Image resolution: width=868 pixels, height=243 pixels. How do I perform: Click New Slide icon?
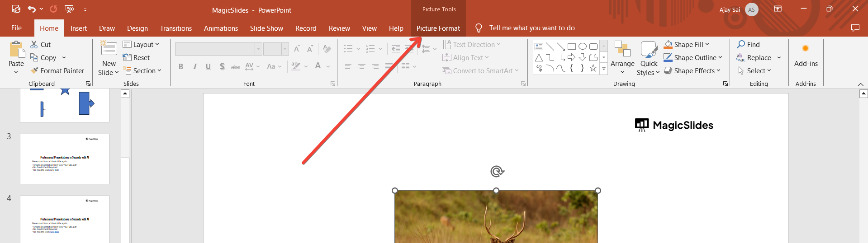109,49
